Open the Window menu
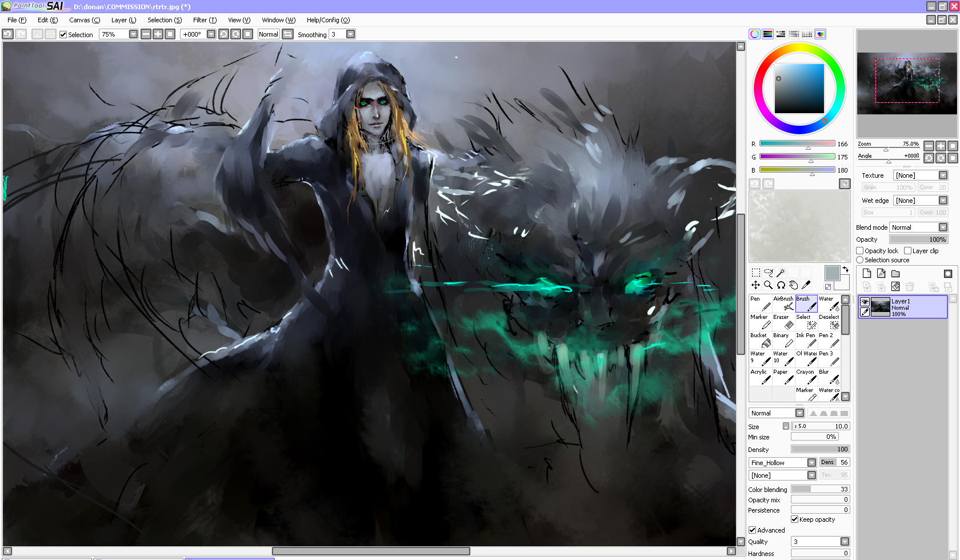This screenshot has width=960, height=560. click(x=278, y=20)
